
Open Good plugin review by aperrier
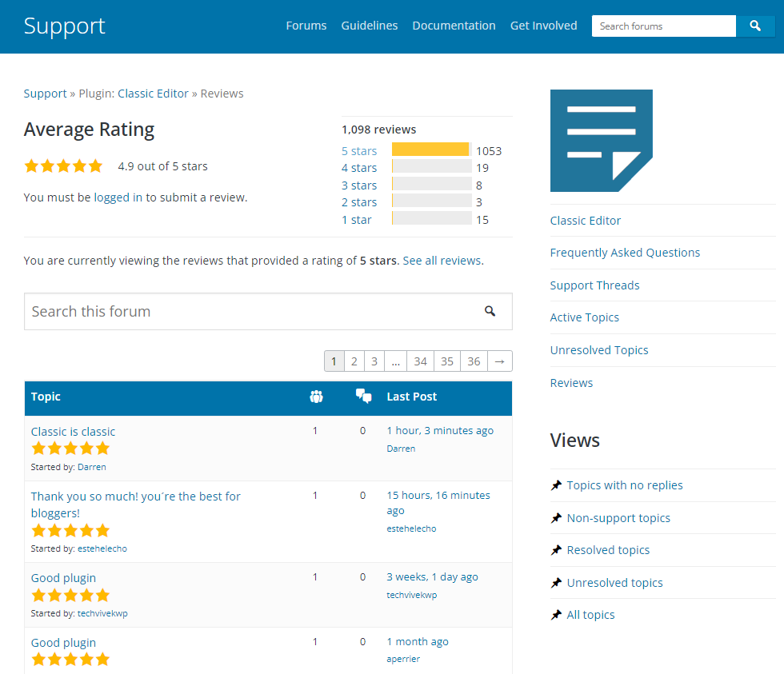63,643
